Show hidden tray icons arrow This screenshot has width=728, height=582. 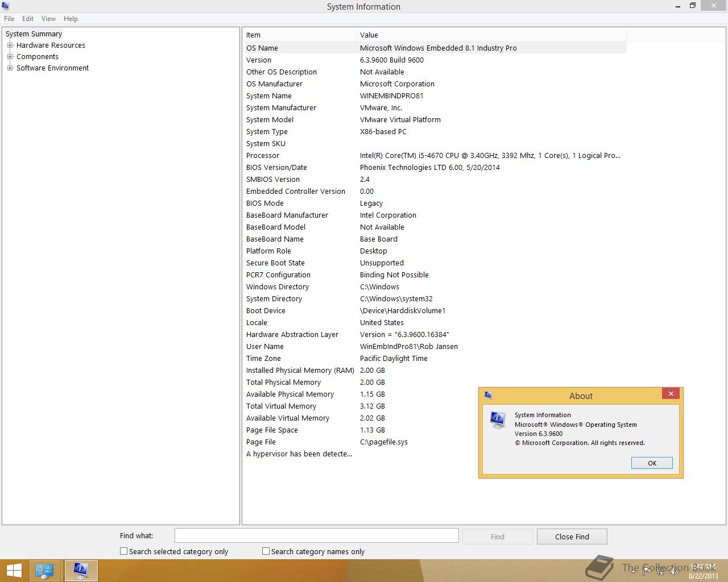pyautogui.click(x=633, y=571)
